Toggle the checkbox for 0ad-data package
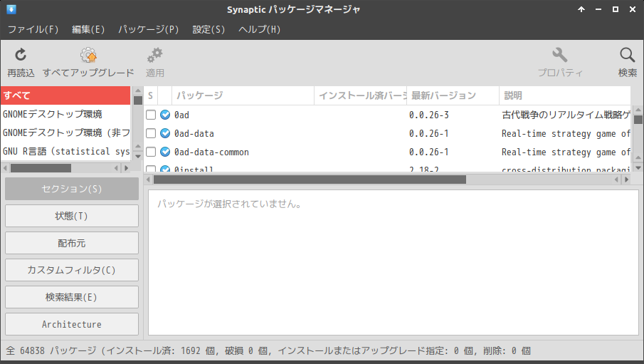This screenshot has height=364, width=644. tap(151, 133)
